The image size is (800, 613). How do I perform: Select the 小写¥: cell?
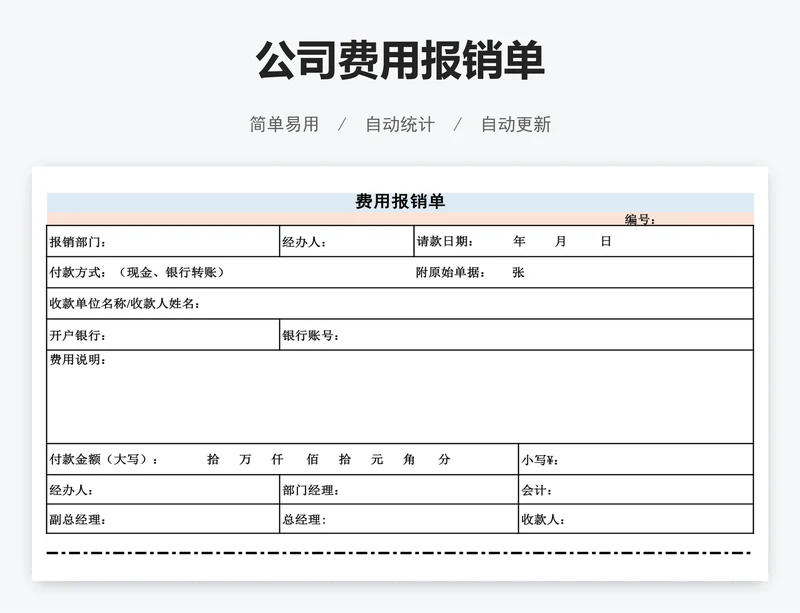(636, 459)
